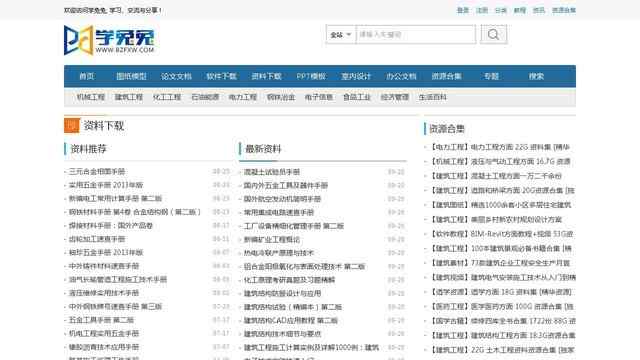This screenshot has width=640, height=360.
Task: Open the 学兔兔 site logo
Action: coord(109,40)
